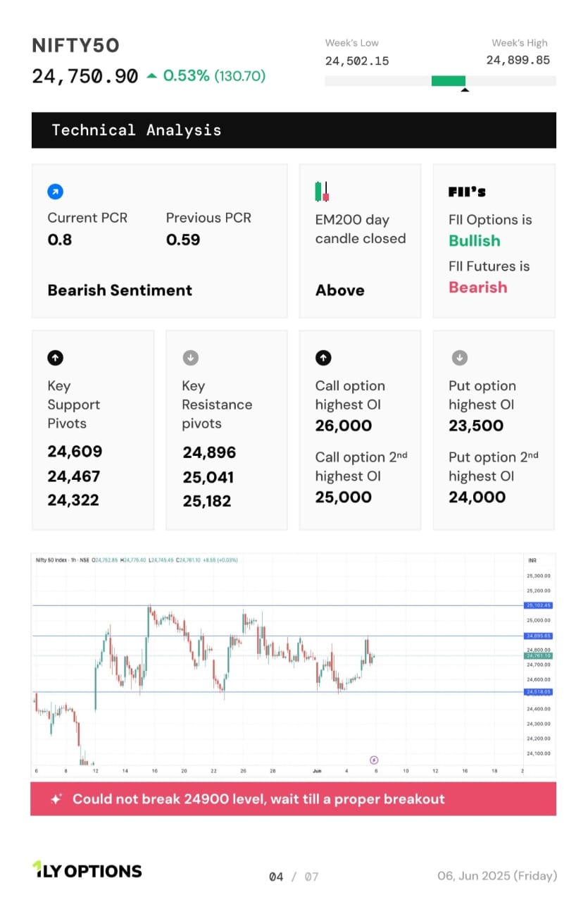Click the red Bearish FII Futures label

pos(478,288)
